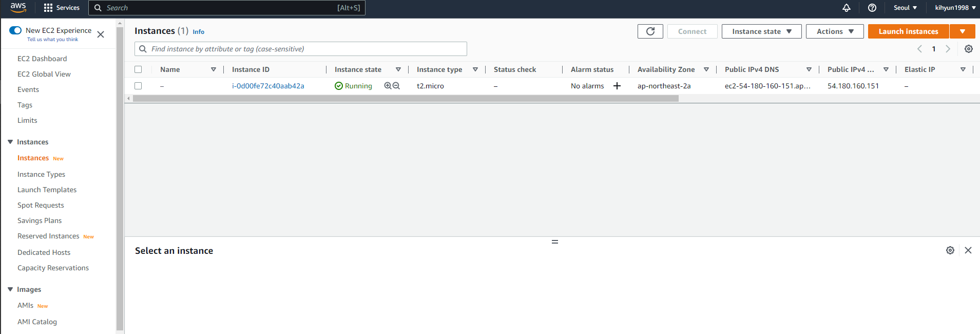Open Limits page

27,120
